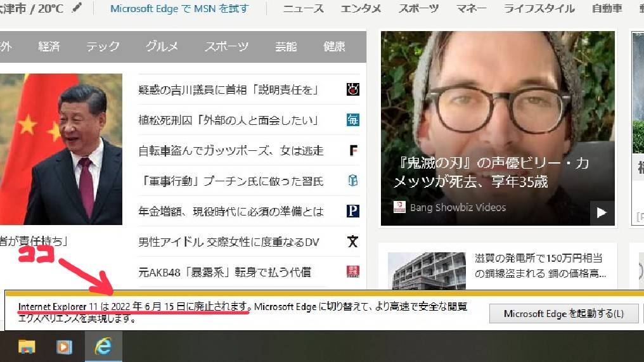Click 文 source icon beside 男性アイドル headline

353,241
